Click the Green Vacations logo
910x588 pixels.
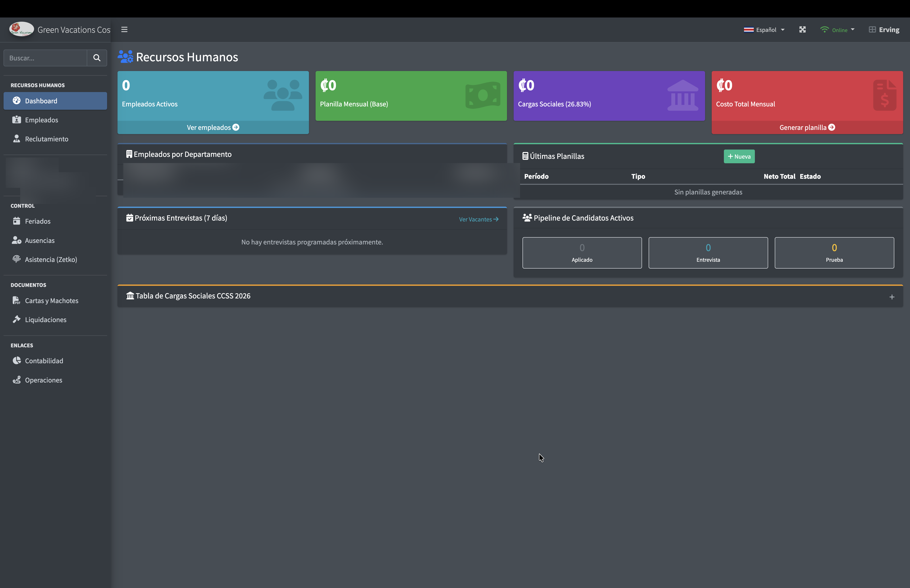point(22,29)
